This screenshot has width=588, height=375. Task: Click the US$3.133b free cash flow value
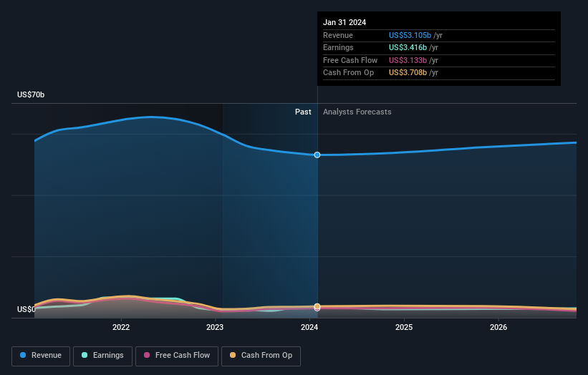408,60
